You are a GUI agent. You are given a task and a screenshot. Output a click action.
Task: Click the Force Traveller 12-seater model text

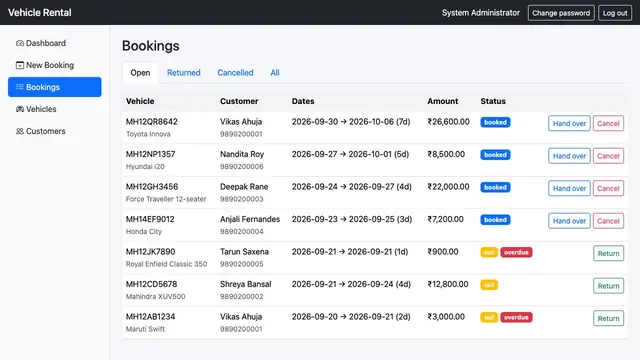[166, 199]
